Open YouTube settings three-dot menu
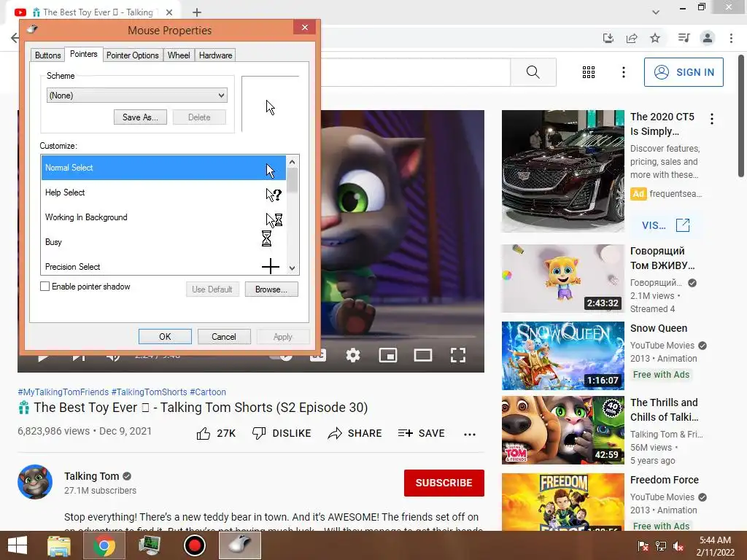Screen dimensions: 747x560 [623, 72]
